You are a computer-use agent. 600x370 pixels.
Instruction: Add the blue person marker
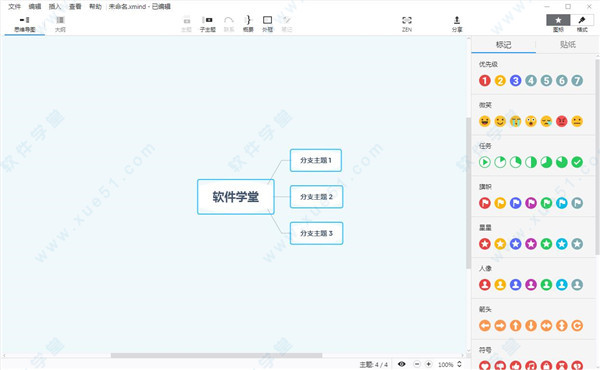click(x=515, y=285)
